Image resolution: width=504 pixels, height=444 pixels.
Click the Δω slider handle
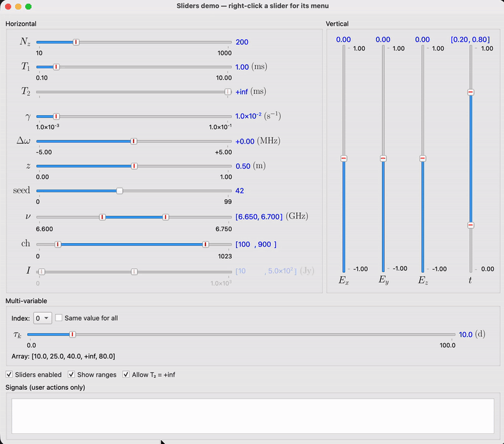(134, 141)
